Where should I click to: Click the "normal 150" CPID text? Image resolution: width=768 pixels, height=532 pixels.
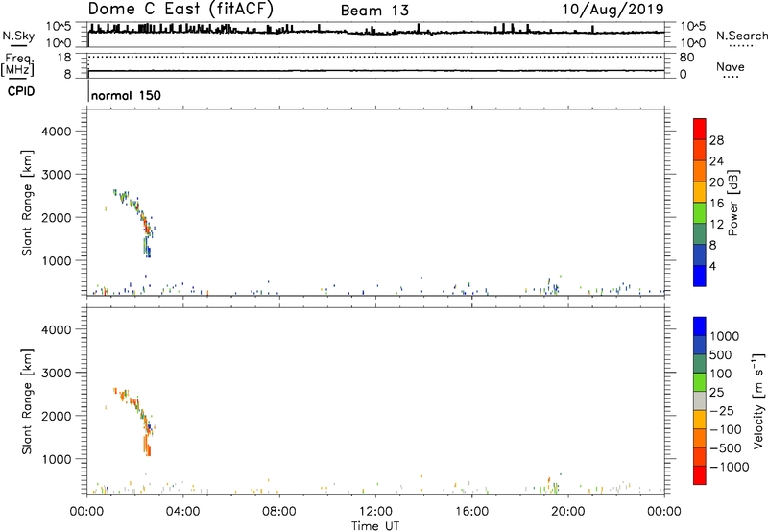pyautogui.click(x=126, y=95)
